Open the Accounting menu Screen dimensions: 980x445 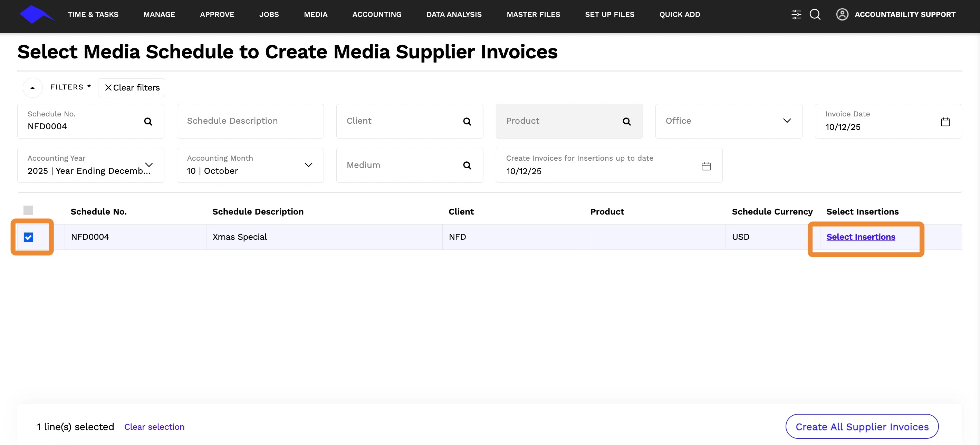tap(377, 15)
